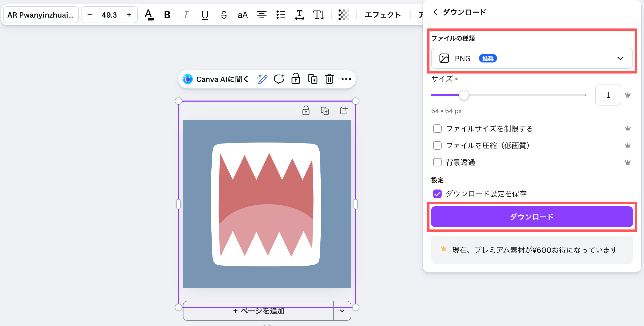Enable 背景透過 checkbox

[437, 162]
